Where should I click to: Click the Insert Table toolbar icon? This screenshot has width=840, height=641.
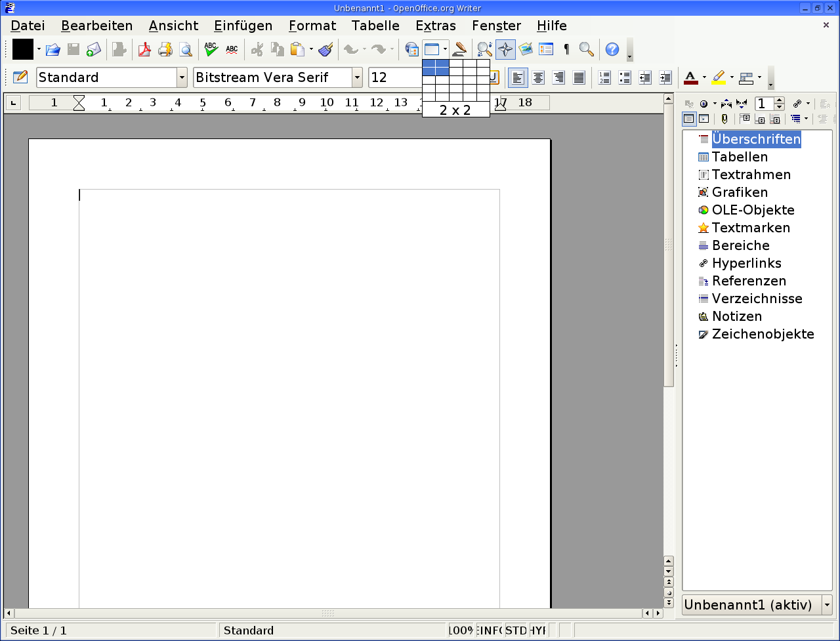click(431, 49)
